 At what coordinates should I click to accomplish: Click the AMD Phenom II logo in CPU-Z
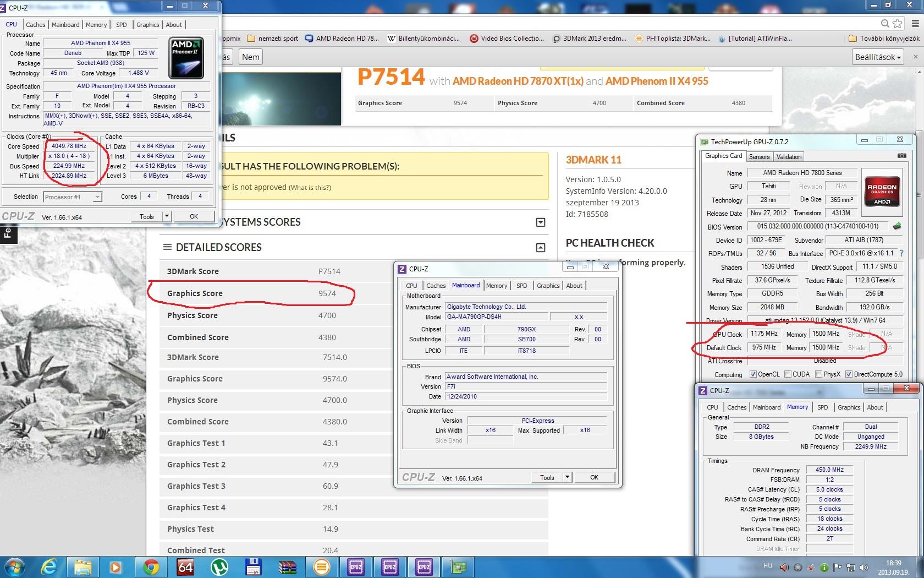186,58
